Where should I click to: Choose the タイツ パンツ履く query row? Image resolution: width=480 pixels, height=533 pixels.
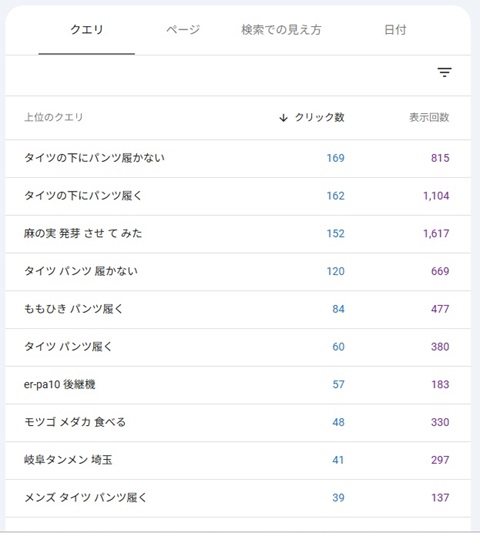pos(238,347)
